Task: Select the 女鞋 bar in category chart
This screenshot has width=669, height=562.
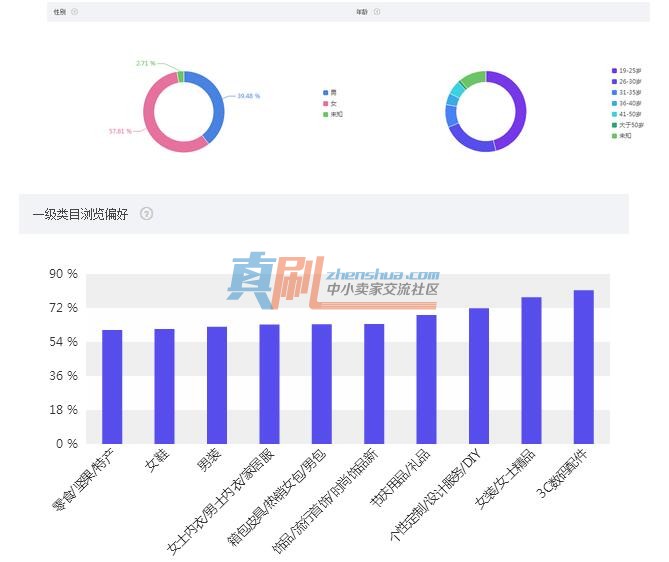Action: (x=164, y=387)
